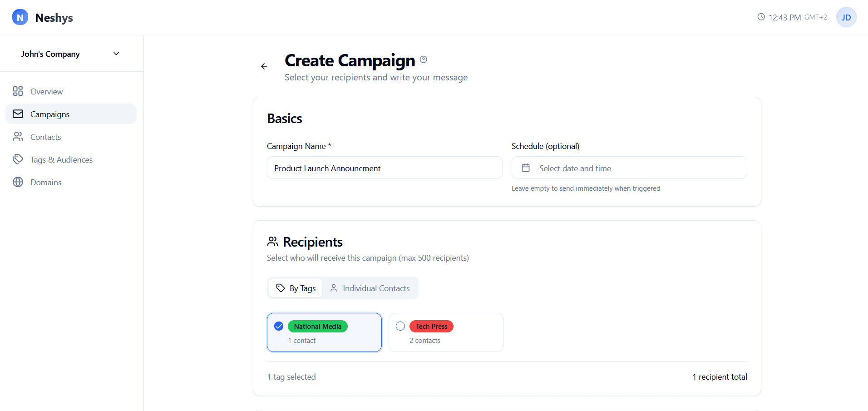Switch to the By Tags tab
This screenshot has width=868, height=411.
click(x=296, y=287)
